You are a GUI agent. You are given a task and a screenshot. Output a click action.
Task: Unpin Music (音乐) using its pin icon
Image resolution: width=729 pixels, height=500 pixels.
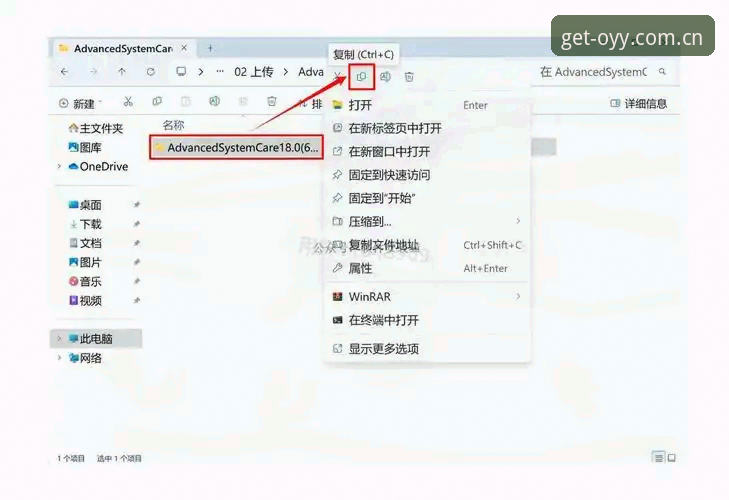[x=137, y=281]
